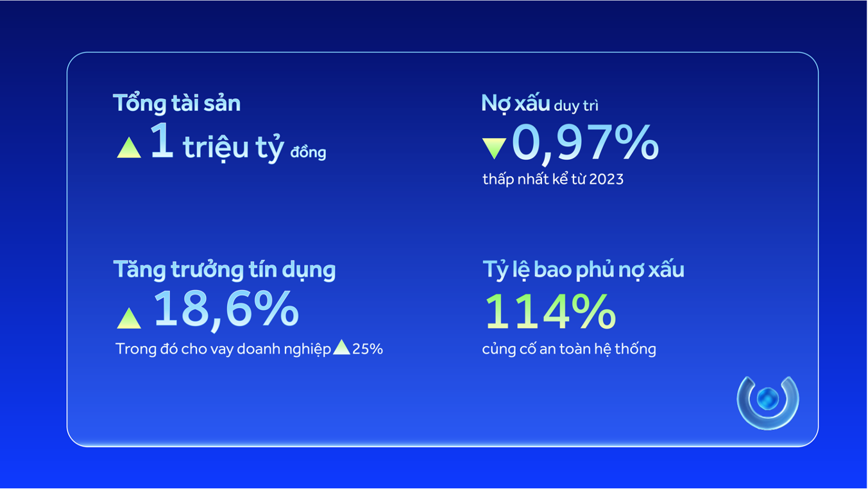
Task: Click the up arrow beside 1 triệu tỷ
Action: pos(129,148)
